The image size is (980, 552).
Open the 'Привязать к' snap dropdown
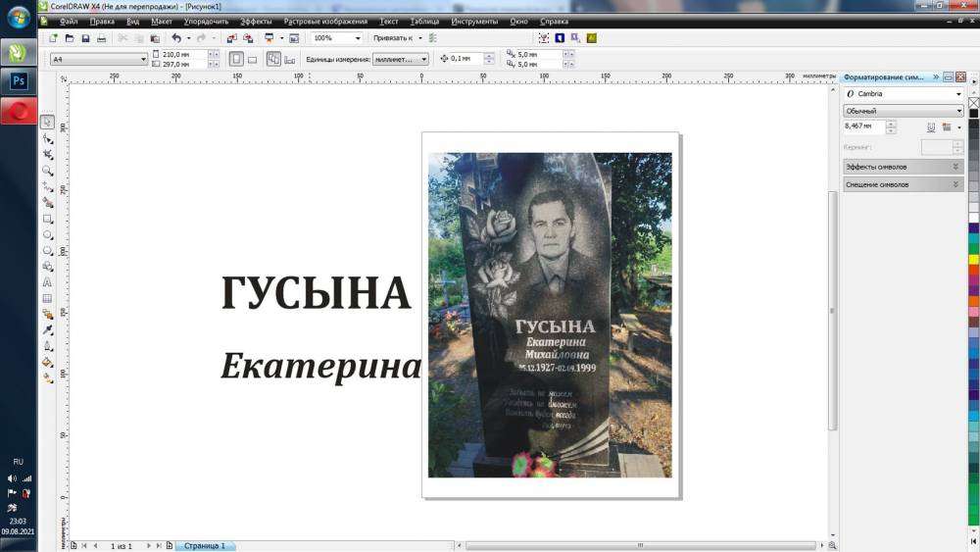coord(420,38)
